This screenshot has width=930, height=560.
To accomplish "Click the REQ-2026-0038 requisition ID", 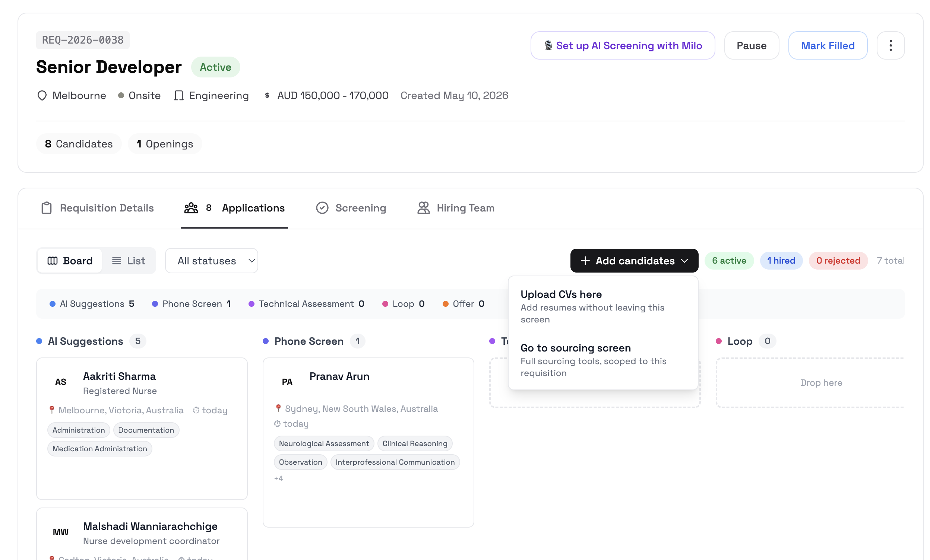I will point(83,40).
